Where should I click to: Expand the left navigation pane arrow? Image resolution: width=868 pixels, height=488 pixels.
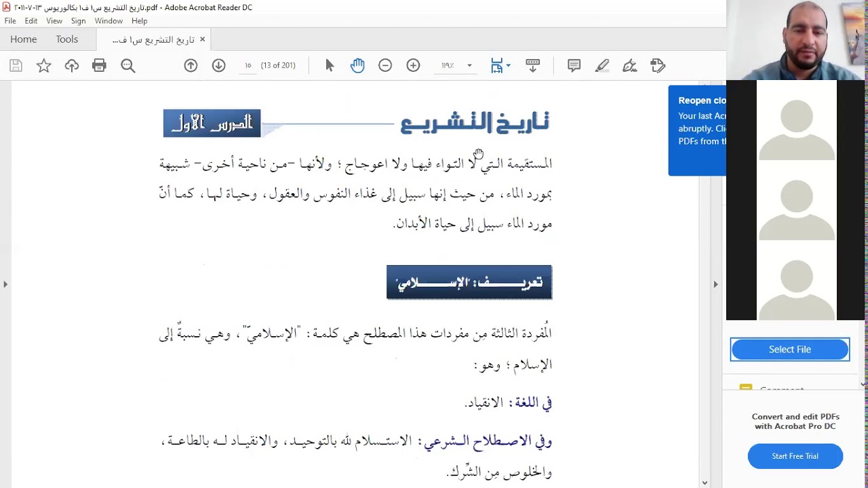5,284
